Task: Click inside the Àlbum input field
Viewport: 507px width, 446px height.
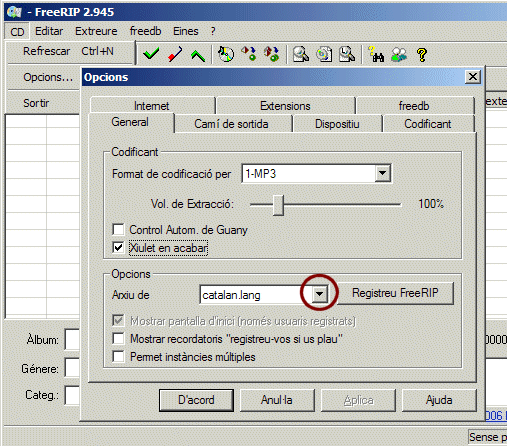Action: (x=72, y=339)
